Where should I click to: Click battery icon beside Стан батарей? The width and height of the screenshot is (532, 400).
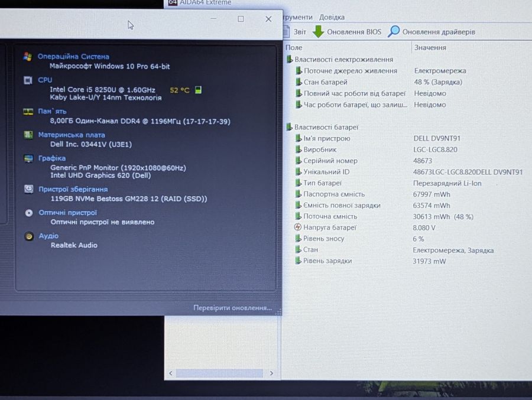point(299,82)
